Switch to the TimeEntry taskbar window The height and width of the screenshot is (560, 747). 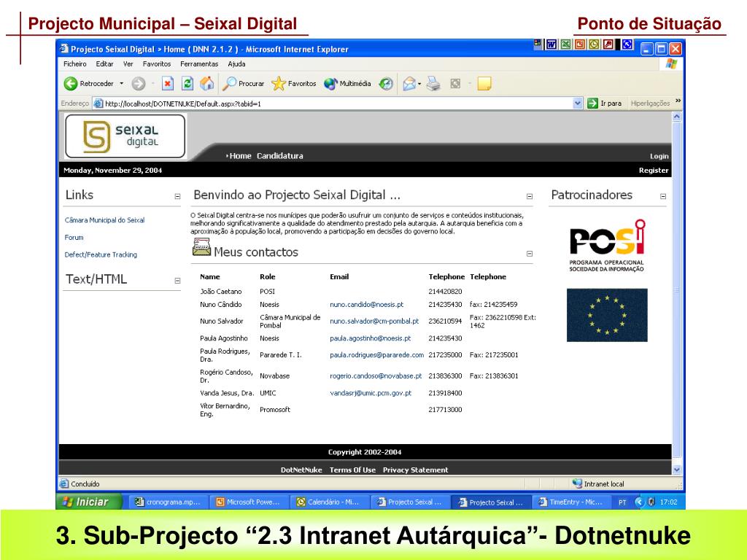point(572,502)
